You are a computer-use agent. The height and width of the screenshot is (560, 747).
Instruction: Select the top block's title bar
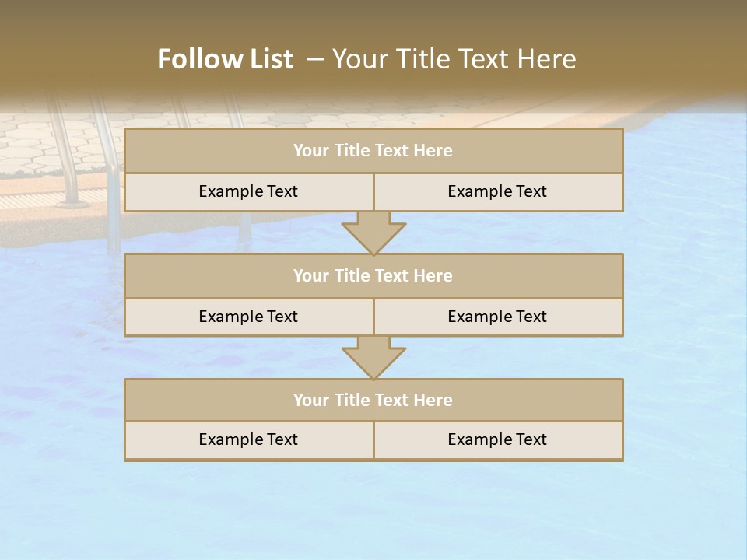[373, 151]
